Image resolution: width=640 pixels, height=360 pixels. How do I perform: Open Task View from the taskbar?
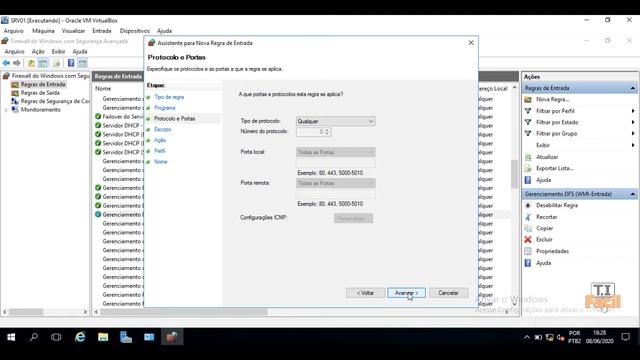56,337
